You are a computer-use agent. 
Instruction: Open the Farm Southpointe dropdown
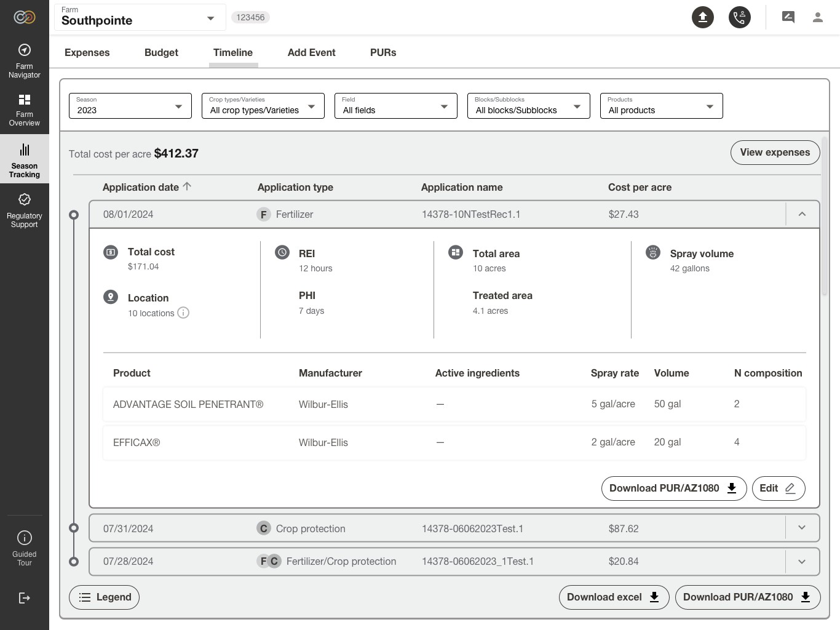(x=140, y=17)
